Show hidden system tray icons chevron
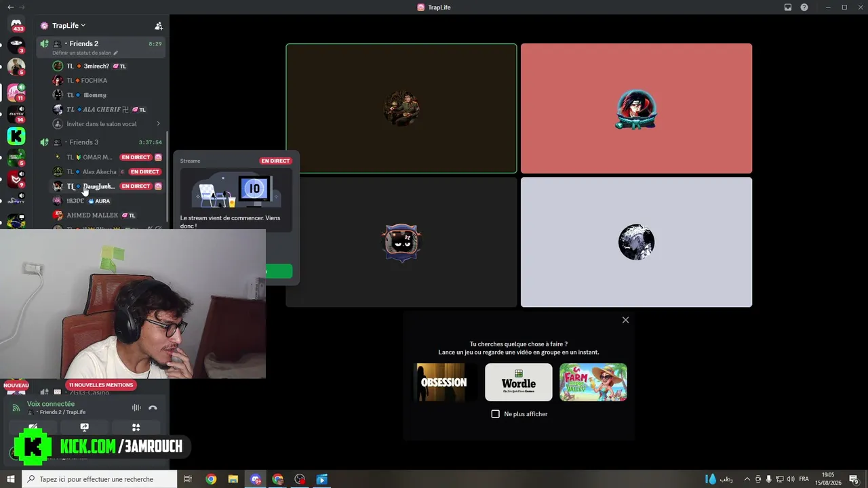This screenshot has width=868, height=488. click(747, 479)
